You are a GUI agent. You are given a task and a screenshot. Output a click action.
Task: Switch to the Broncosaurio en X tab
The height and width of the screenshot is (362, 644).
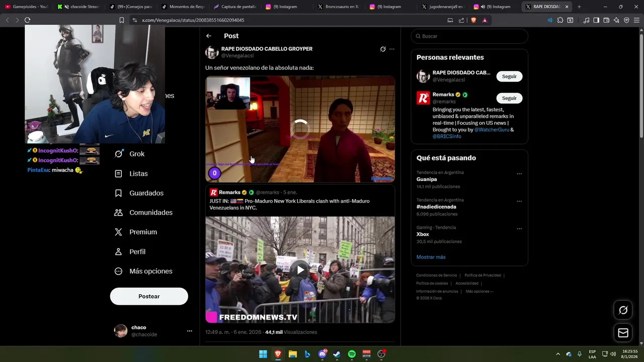coord(339,7)
